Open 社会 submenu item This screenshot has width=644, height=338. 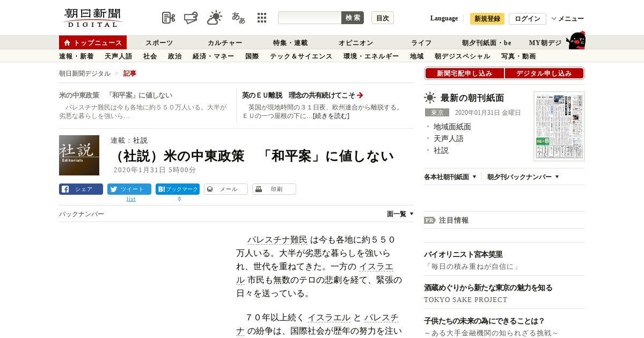click(150, 56)
